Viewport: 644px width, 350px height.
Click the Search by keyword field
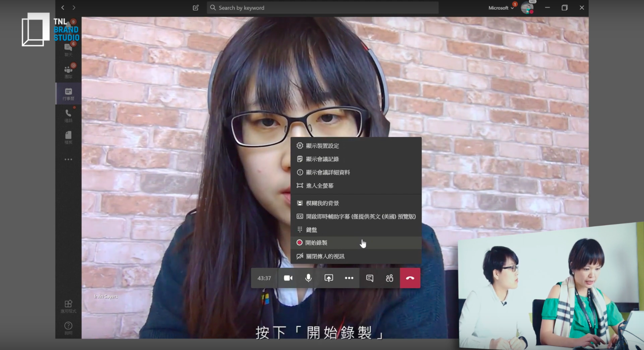[x=322, y=8]
